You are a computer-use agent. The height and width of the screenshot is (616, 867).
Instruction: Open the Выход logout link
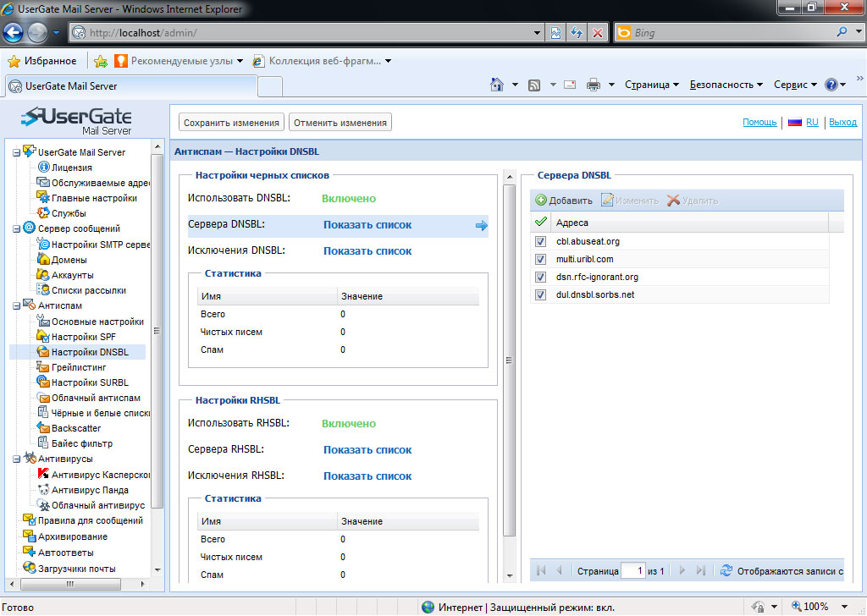coord(842,123)
